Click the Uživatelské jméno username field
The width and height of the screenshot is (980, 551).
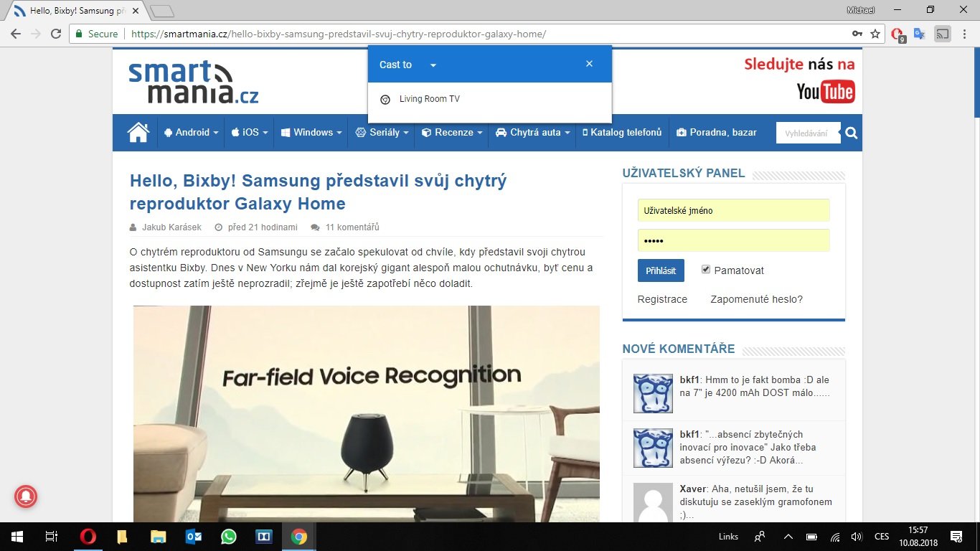733,210
